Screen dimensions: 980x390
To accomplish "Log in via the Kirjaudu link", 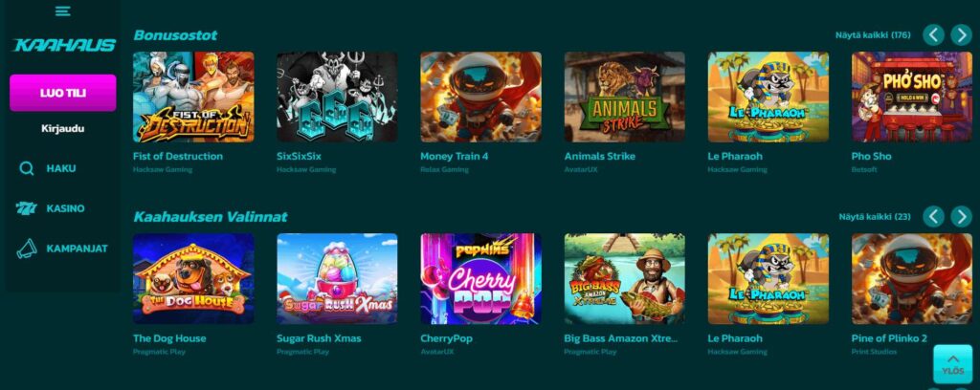I will (63, 128).
